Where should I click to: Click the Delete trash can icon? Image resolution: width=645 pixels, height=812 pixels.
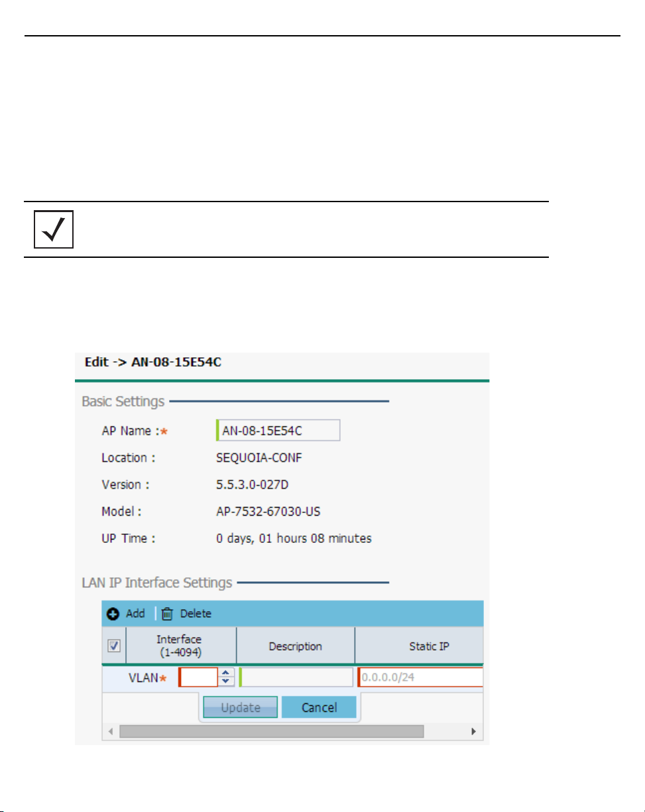tap(167, 614)
